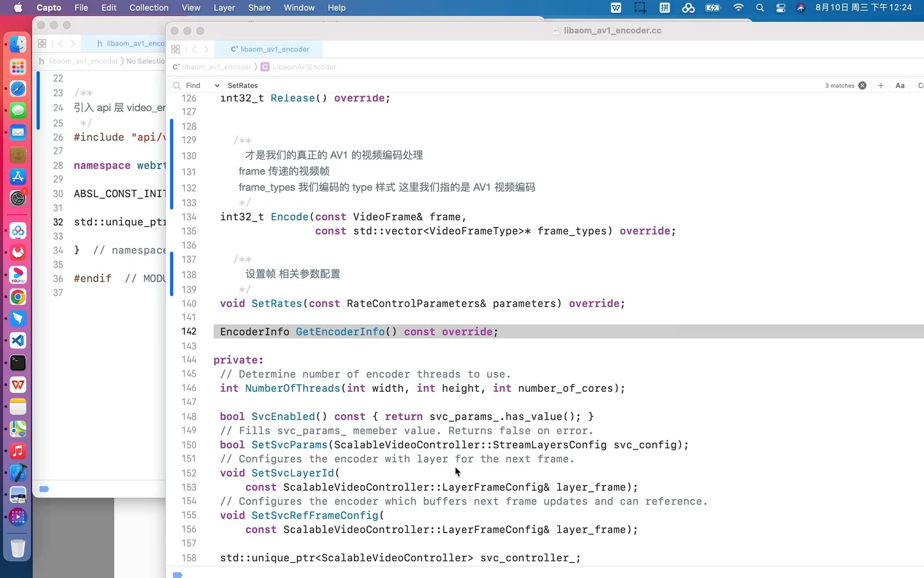
Task: Open WPS Office in the Dock
Action: (x=18, y=385)
